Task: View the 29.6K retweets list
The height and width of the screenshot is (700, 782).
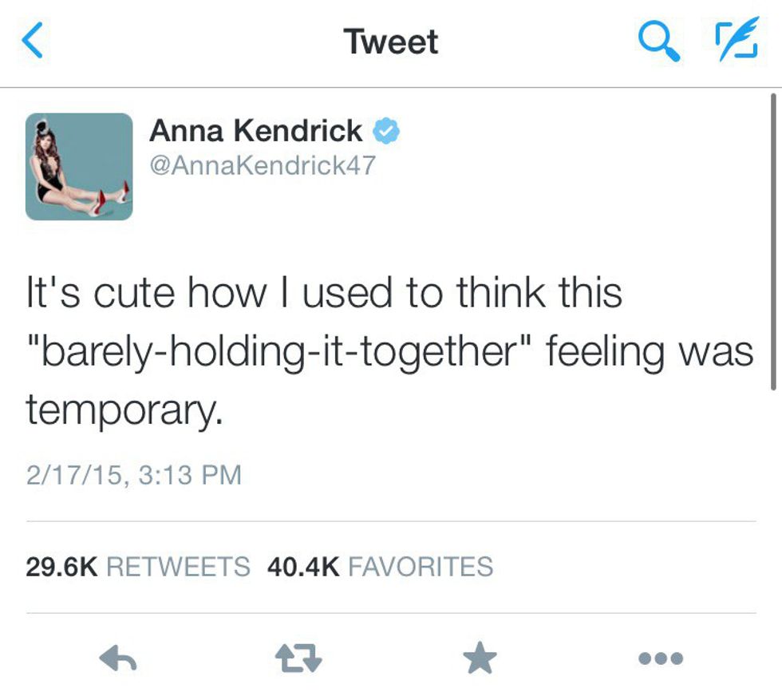Action: (x=137, y=566)
